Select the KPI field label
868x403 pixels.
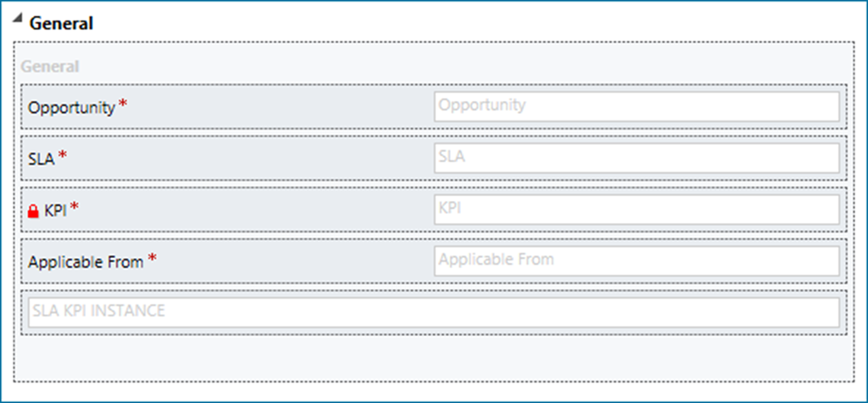(55, 210)
